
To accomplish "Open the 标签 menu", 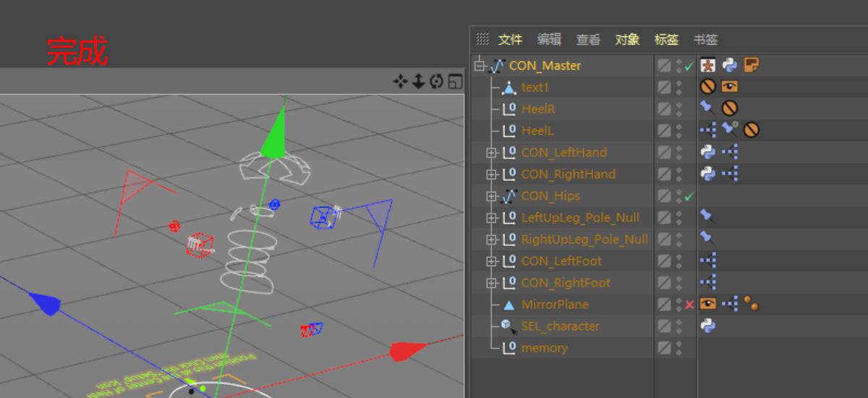I will (x=666, y=40).
